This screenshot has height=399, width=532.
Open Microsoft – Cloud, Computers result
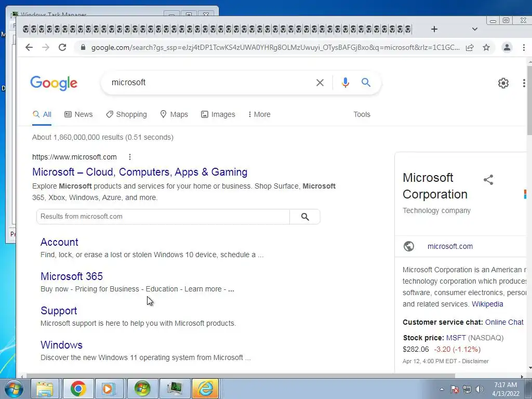click(x=140, y=172)
